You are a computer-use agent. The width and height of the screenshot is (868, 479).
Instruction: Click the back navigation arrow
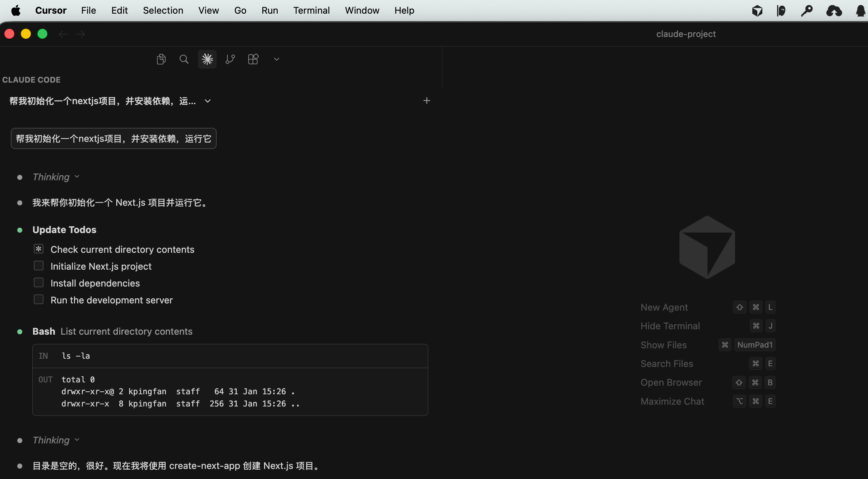pos(63,34)
